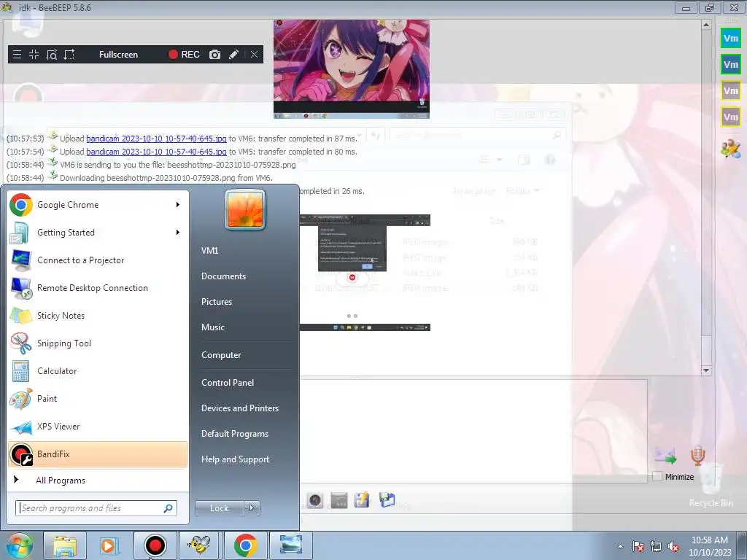
Task: Click BeeBEEP chat scrollbar up arrow
Action: 706,24
